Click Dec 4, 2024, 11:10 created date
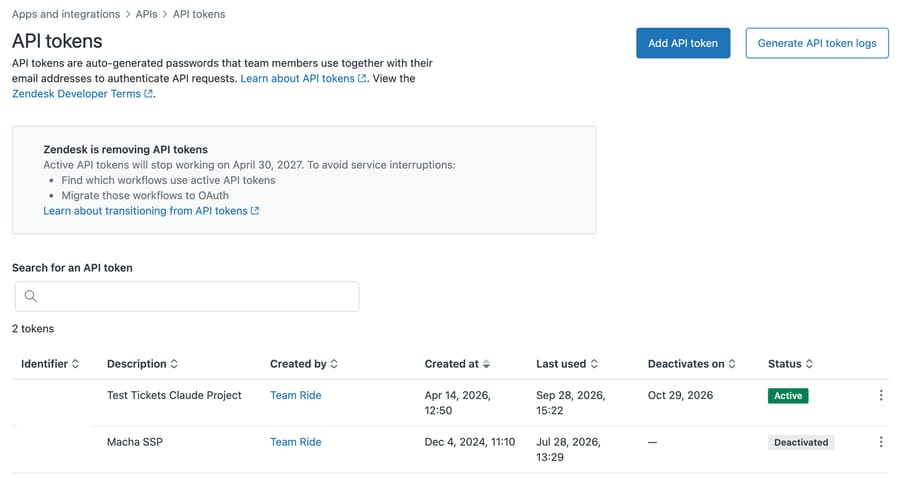900x478 pixels. pos(470,442)
